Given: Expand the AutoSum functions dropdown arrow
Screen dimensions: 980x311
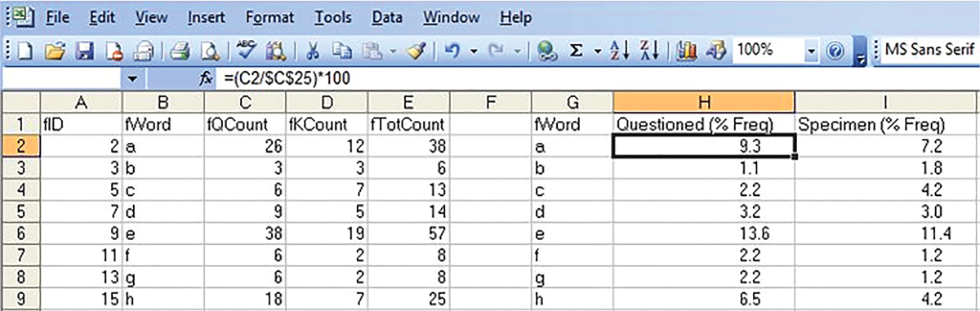Looking at the screenshot, I should (597, 51).
